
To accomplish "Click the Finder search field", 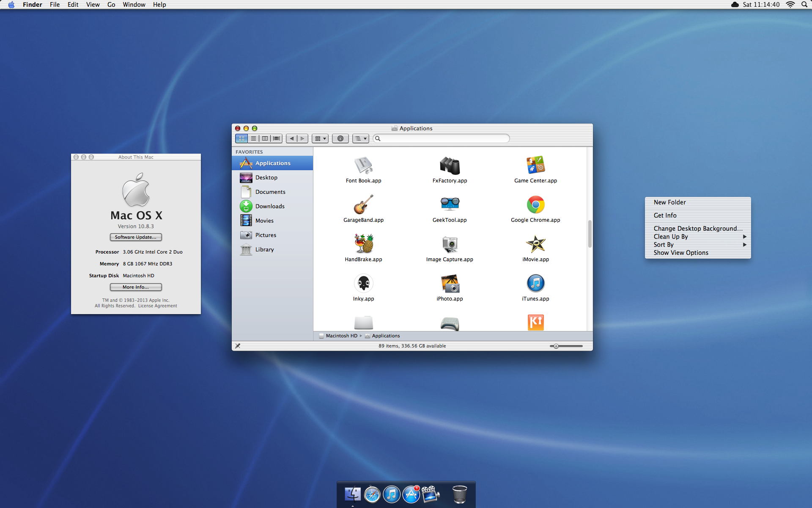I will pos(441,138).
